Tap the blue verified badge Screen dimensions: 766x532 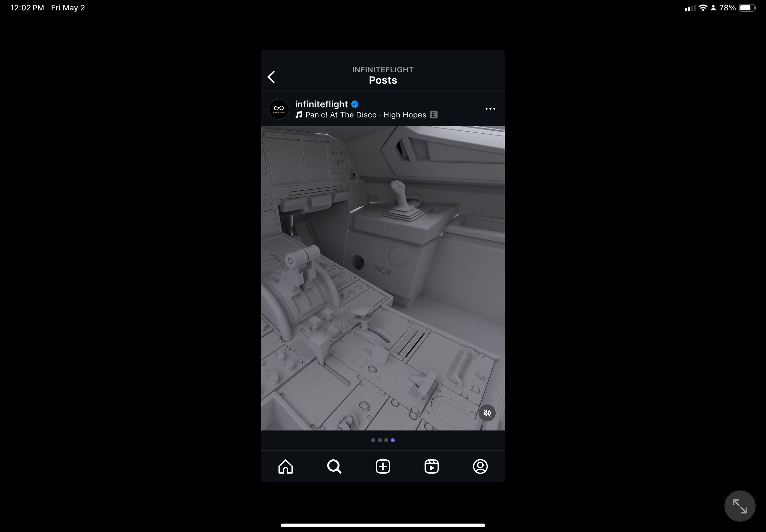[355, 104]
